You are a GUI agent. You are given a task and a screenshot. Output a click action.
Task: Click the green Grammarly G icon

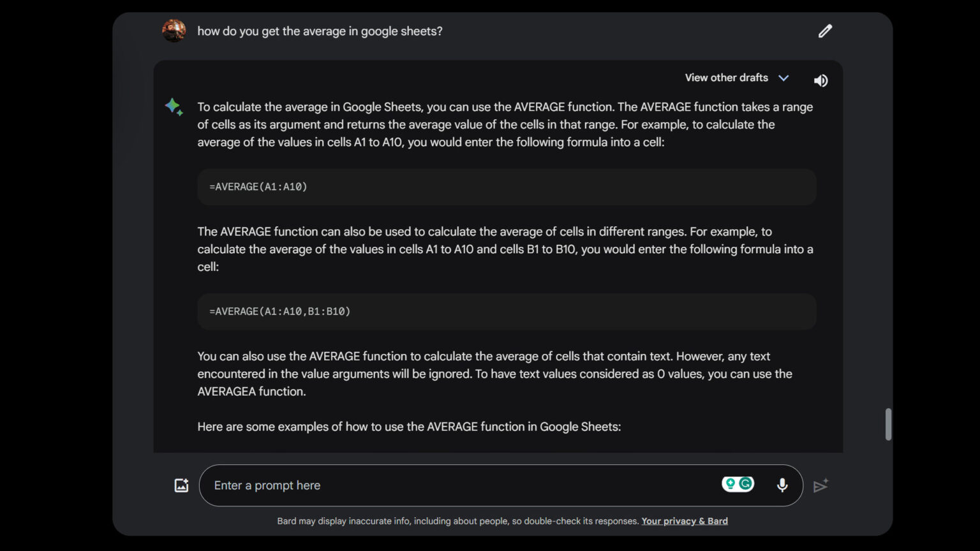(745, 484)
